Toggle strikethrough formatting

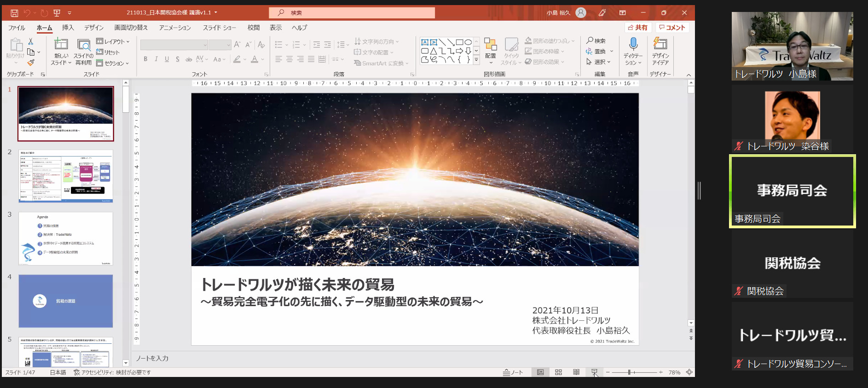coord(188,59)
